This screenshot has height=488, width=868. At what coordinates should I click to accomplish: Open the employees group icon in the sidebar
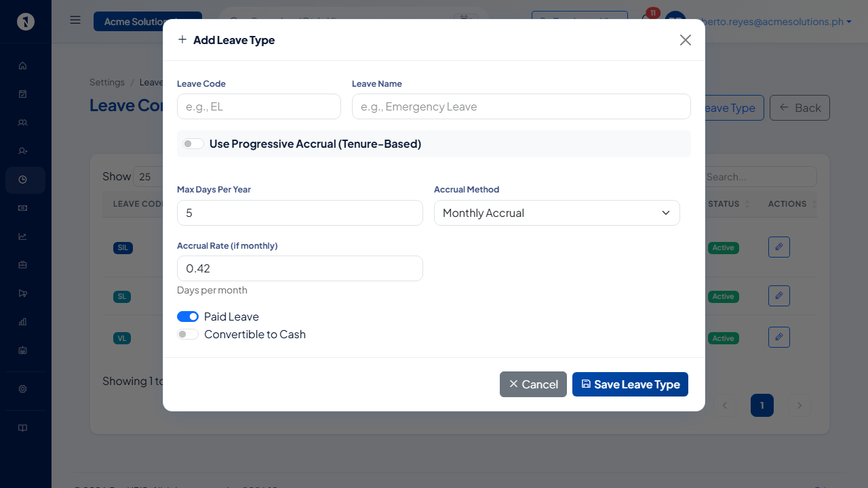click(22, 123)
